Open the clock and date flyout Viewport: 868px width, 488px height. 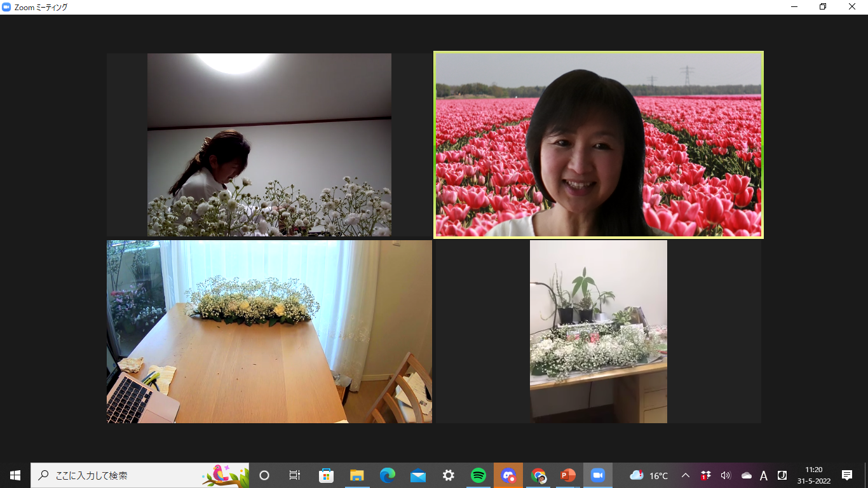pyautogui.click(x=813, y=475)
